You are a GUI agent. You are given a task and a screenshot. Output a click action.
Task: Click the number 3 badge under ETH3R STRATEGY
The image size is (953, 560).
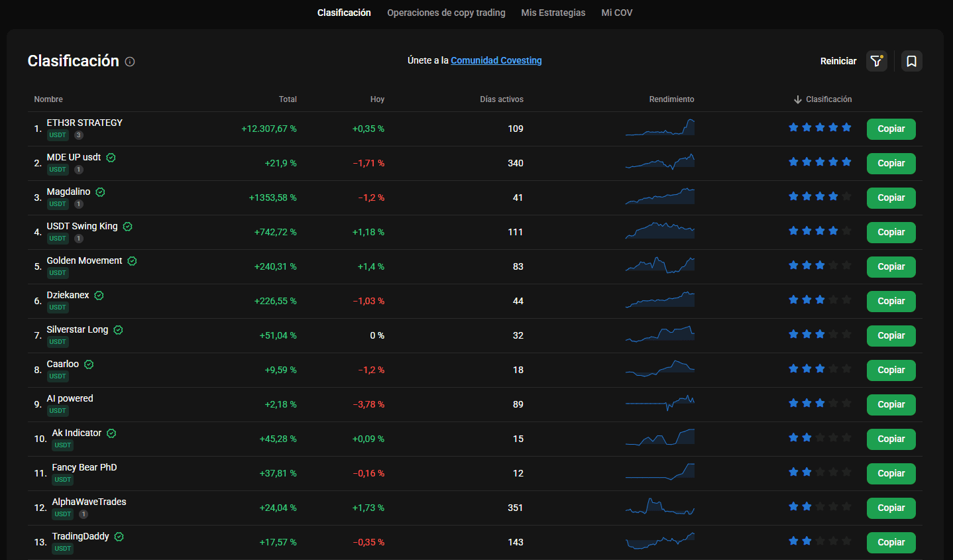[x=79, y=135]
